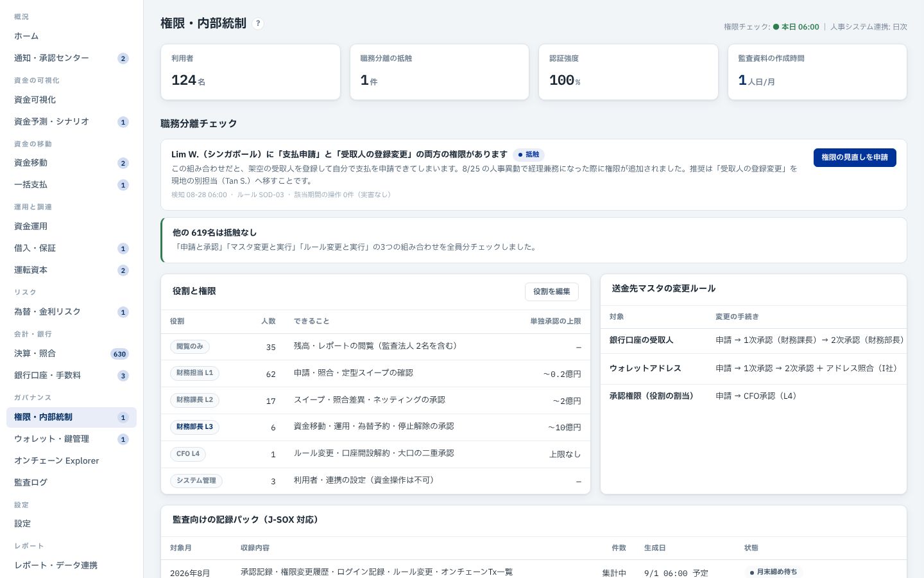Open ウォレット・鍵管理 in the sidebar

pyautogui.click(x=71, y=439)
